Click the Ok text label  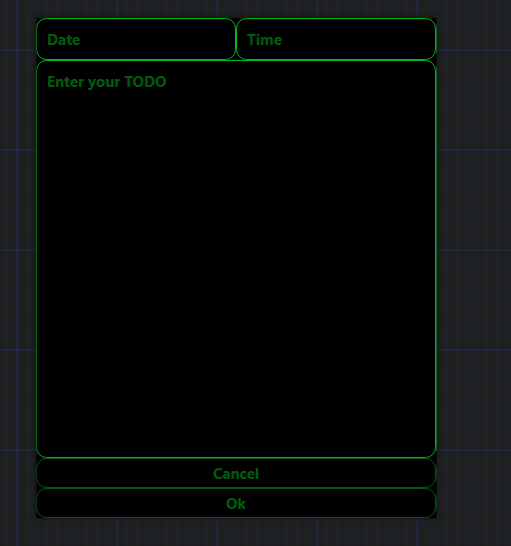coord(236,504)
